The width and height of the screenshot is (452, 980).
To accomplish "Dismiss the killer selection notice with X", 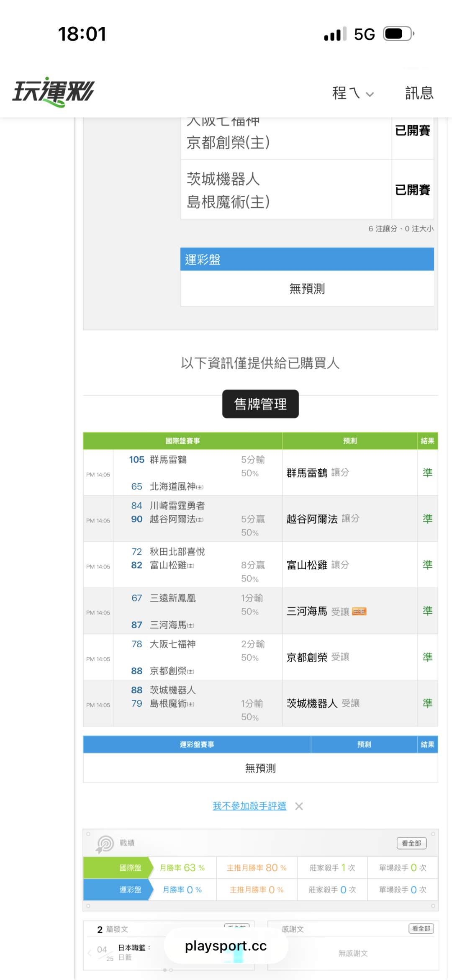I will click(299, 806).
